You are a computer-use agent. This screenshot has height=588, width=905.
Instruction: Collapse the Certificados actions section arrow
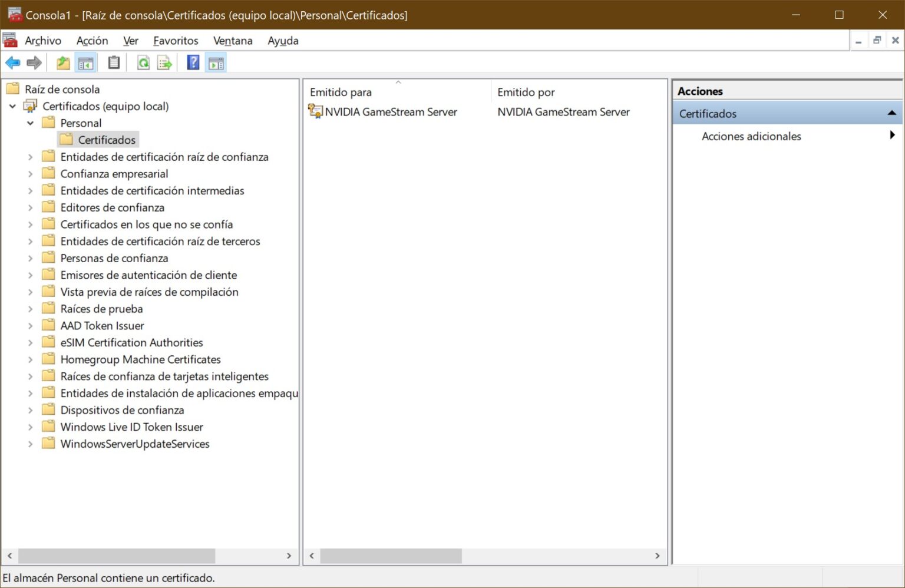(x=891, y=113)
